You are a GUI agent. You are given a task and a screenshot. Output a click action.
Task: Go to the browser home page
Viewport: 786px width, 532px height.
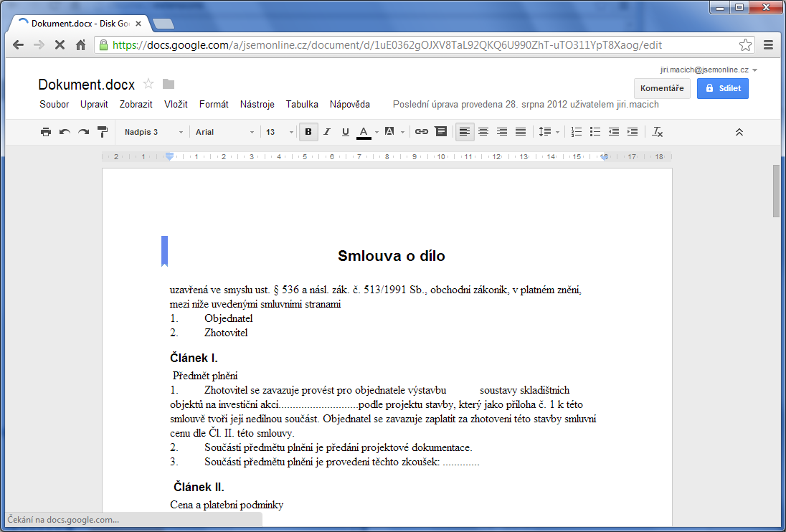point(80,45)
